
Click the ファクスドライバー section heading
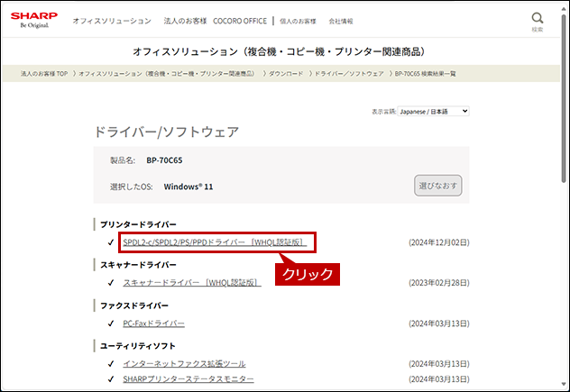click(x=134, y=305)
